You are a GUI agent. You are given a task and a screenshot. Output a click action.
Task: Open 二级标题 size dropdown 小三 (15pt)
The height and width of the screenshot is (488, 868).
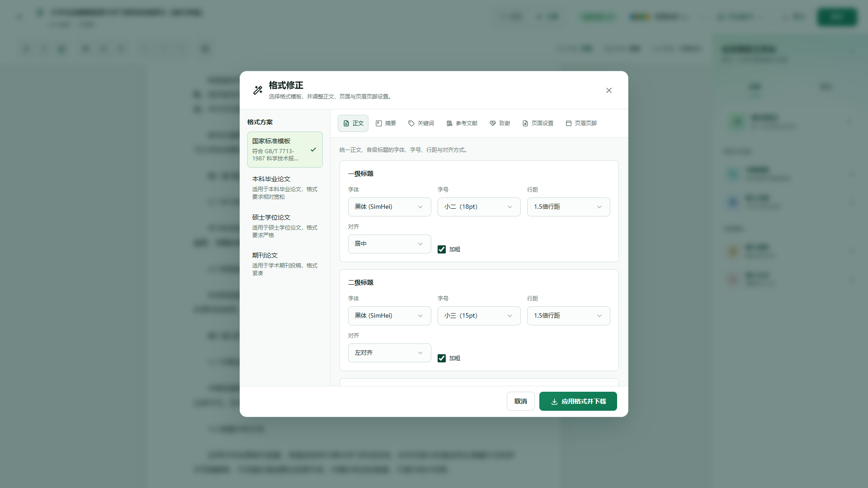479,316
